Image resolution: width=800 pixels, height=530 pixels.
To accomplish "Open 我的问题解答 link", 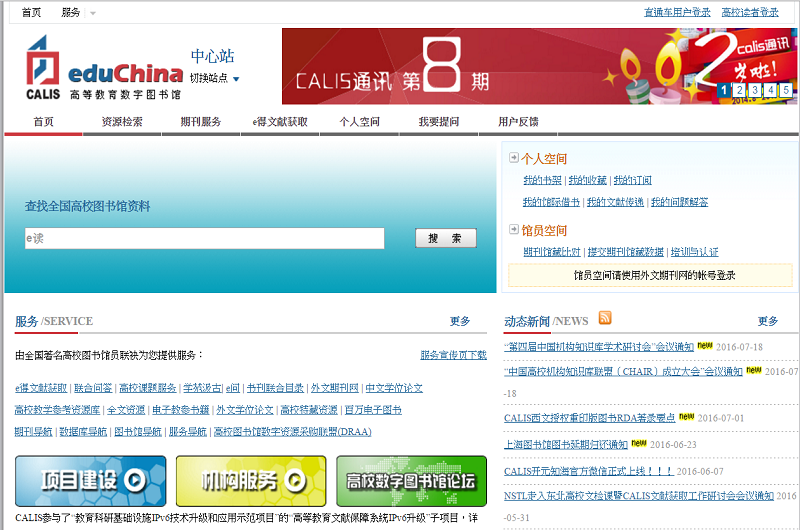I will pos(679,202).
